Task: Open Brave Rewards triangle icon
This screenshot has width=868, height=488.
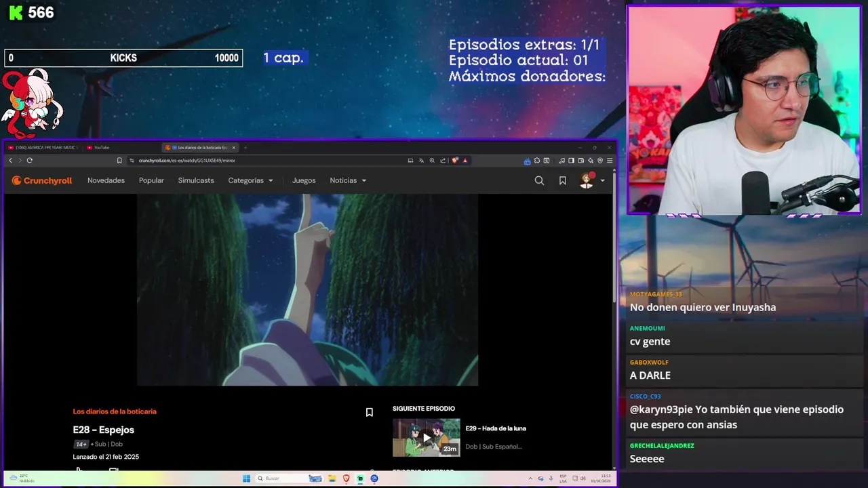Action: [x=465, y=161]
